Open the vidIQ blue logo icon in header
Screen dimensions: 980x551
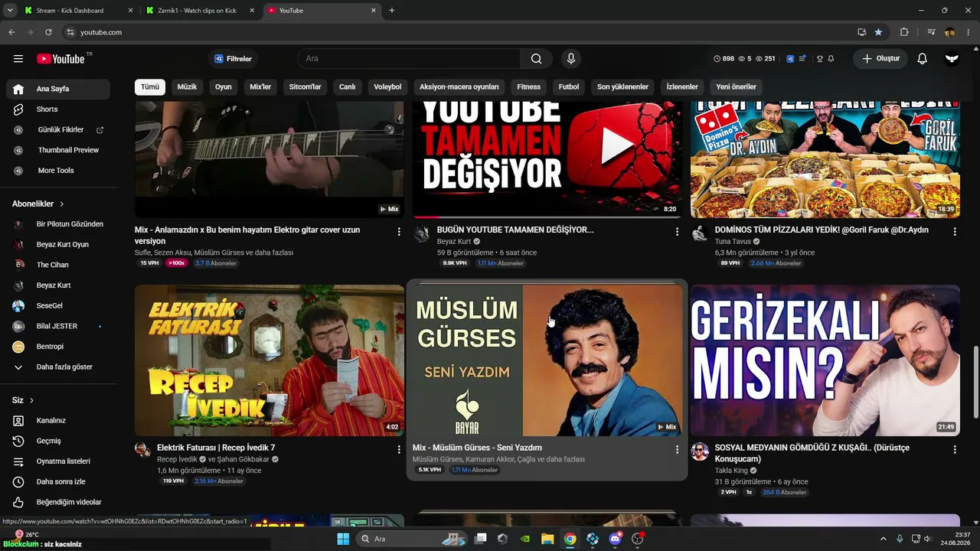point(790,59)
